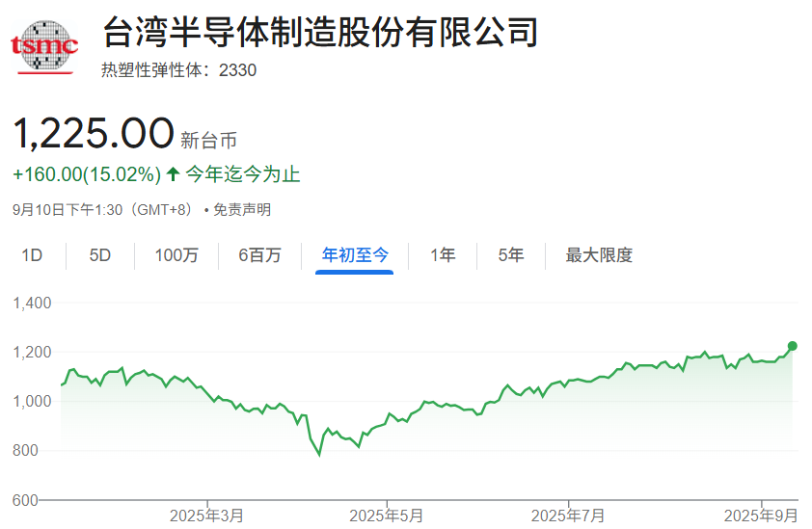This screenshot has width=812, height=529.
Task: Select the 1年 range tab
Action: click(x=443, y=254)
